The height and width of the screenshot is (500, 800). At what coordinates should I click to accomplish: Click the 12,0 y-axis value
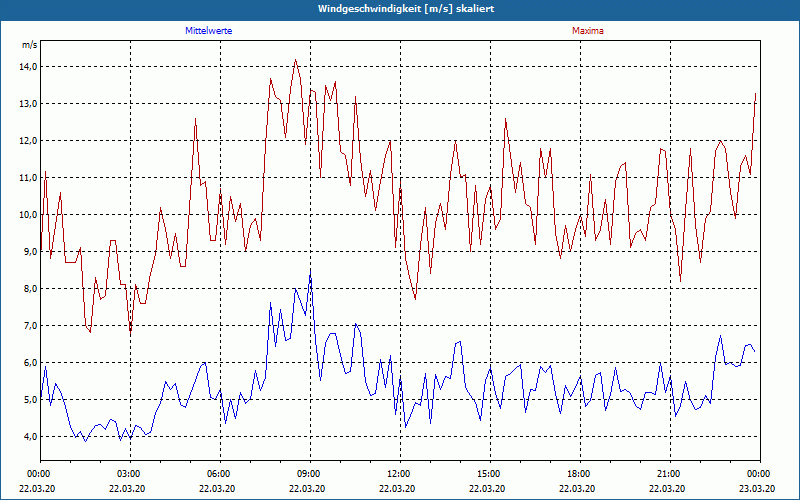[29, 141]
